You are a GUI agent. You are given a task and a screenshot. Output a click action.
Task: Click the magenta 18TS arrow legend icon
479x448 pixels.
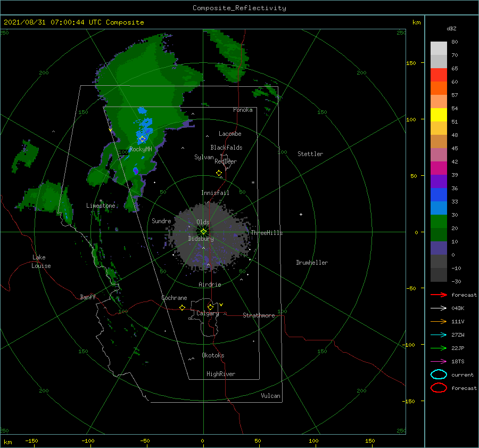tap(439, 362)
